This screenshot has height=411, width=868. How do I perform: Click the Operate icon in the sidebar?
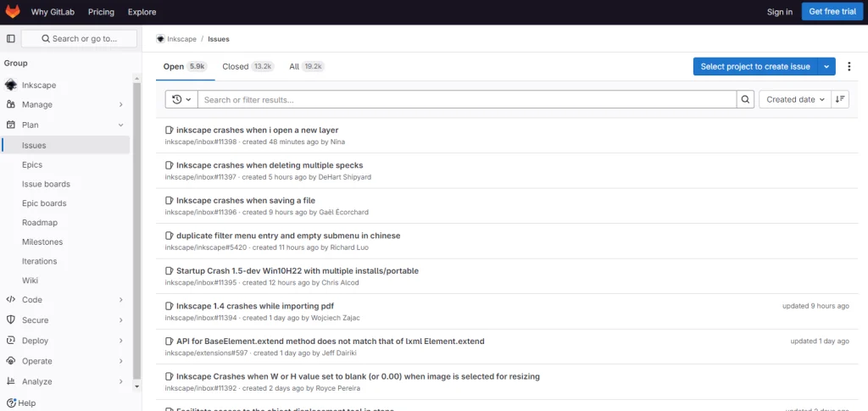point(10,361)
